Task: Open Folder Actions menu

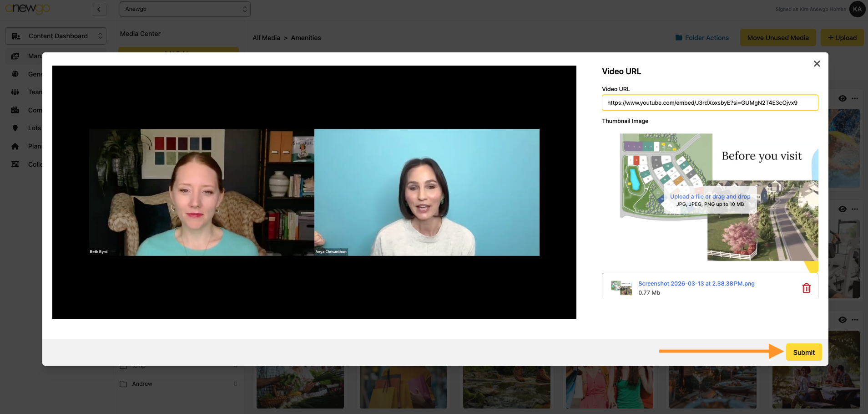Action: (702, 38)
